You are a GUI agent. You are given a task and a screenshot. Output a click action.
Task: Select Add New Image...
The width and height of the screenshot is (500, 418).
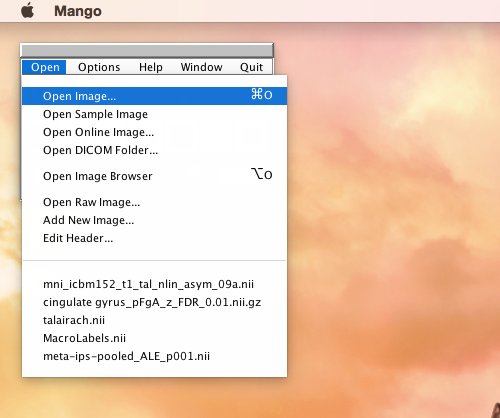(x=154, y=220)
